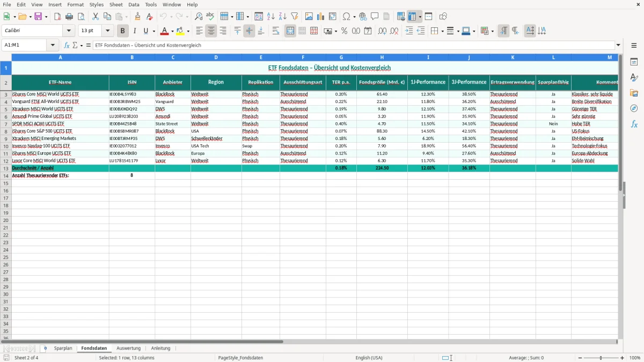Toggle Align Left
The height and width of the screenshot is (362, 644).
tap(199, 31)
